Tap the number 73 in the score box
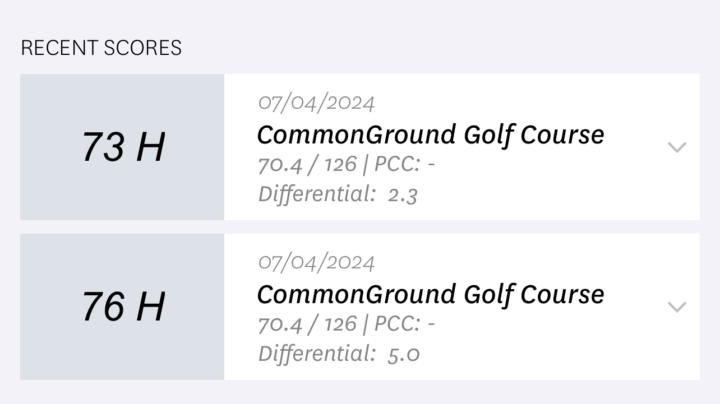The height and width of the screenshot is (404, 720). [102, 148]
